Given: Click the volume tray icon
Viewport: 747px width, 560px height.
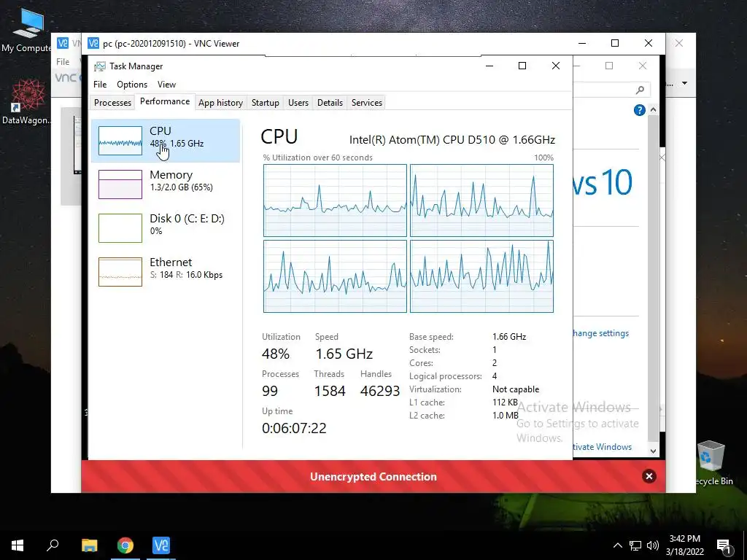Looking at the screenshot, I should [653, 545].
